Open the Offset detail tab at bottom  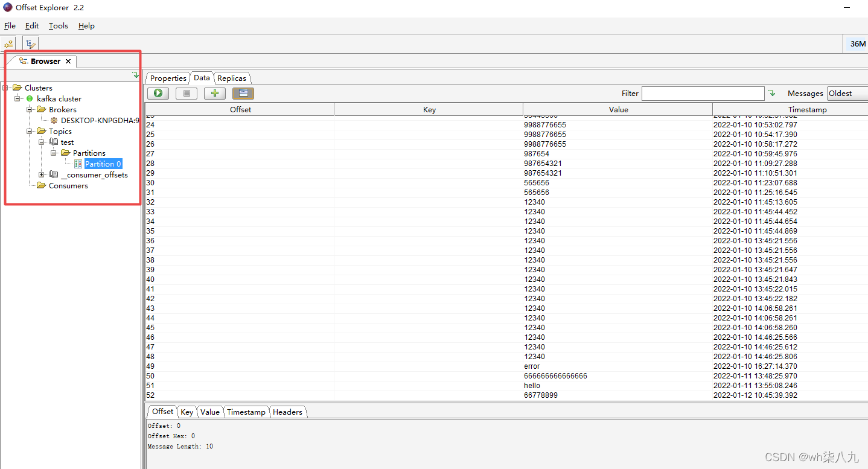tap(162, 411)
